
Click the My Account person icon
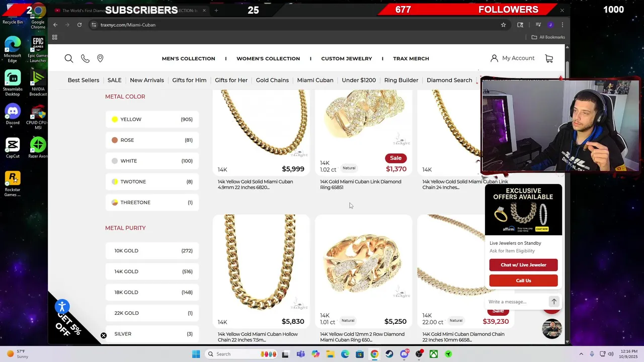click(494, 58)
